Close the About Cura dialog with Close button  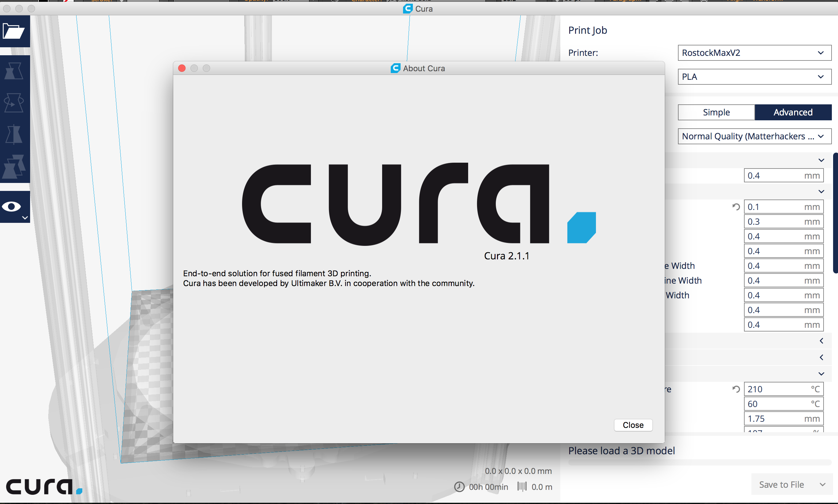click(633, 425)
